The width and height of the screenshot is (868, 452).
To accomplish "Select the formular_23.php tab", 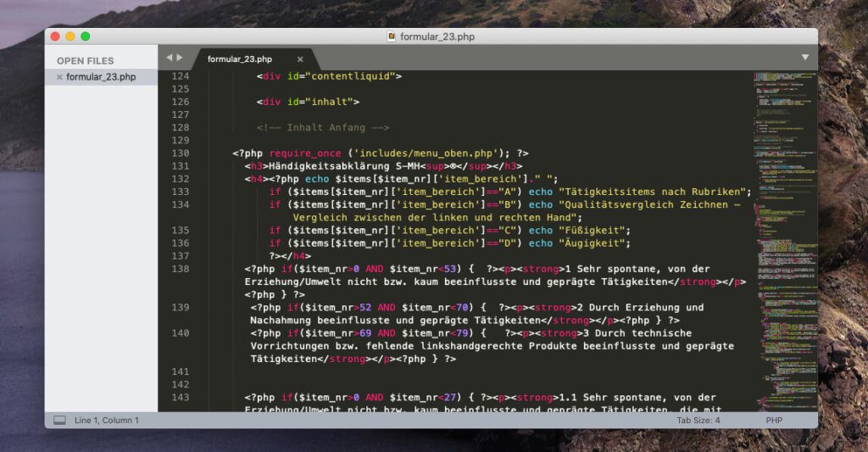I will [240, 59].
